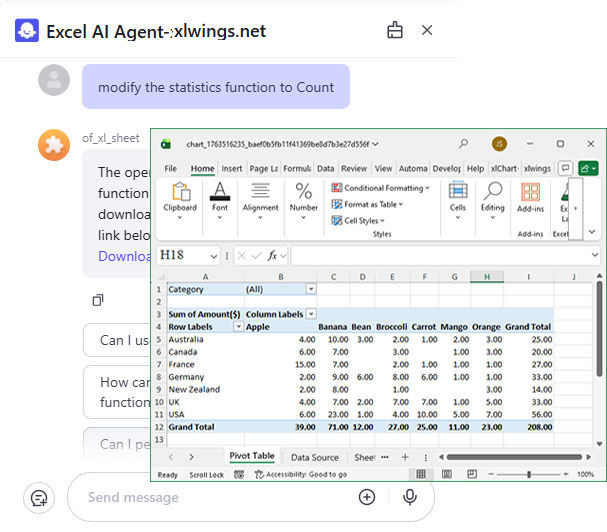Collapse the ribbon with chevron
Viewport: 607px width, 532px height.
592,232
